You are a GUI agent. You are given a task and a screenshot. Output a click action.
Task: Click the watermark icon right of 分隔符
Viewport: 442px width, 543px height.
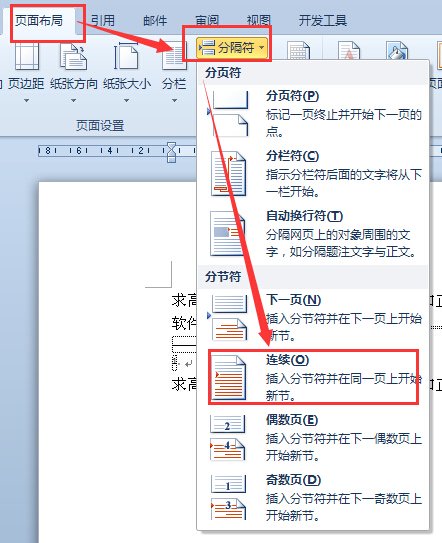(x=298, y=51)
